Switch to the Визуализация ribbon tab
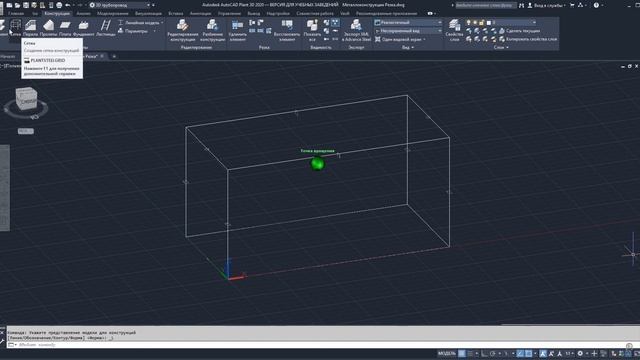640x360 pixels. [x=148, y=13]
